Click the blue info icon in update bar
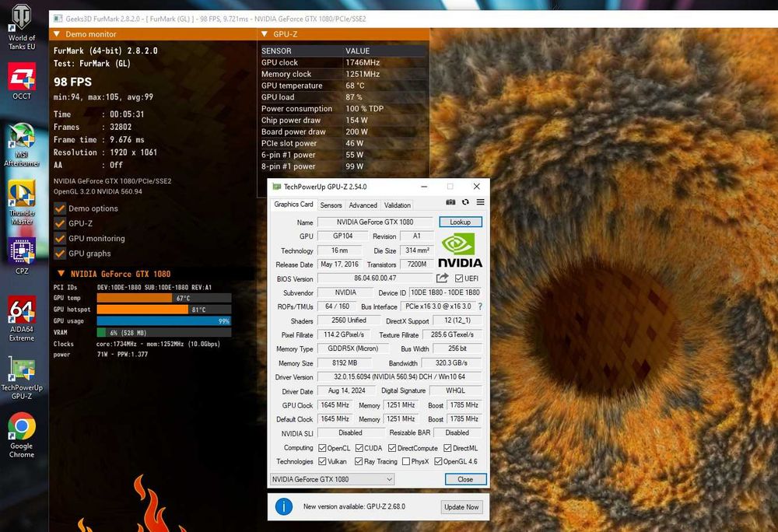Viewport: 778px width, 532px height. pos(284,506)
